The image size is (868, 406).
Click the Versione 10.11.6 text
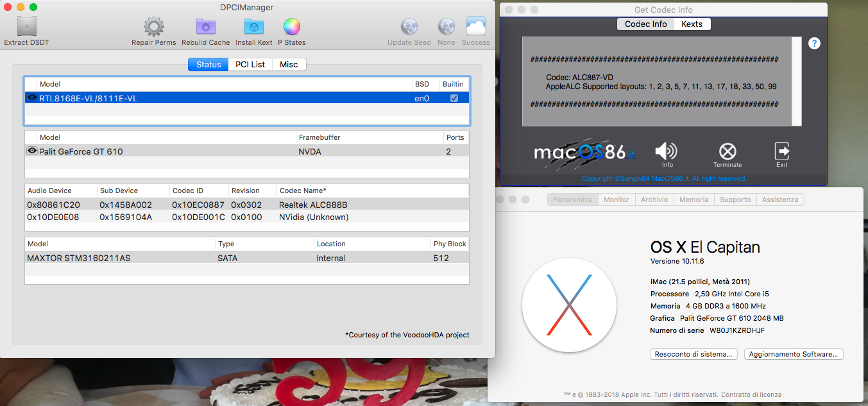pyautogui.click(x=677, y=262)
